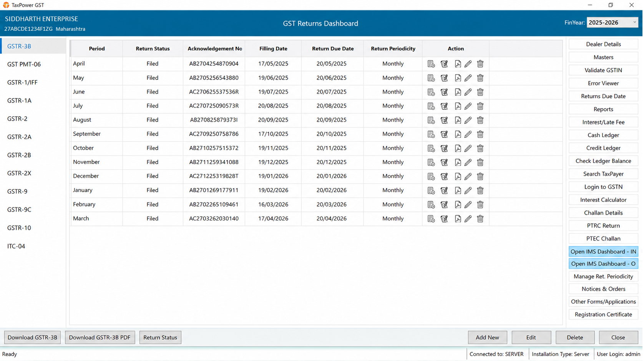Click the sign-document icon in April row
The height and width of the screenshot is (361, 644).
[444, 64]
